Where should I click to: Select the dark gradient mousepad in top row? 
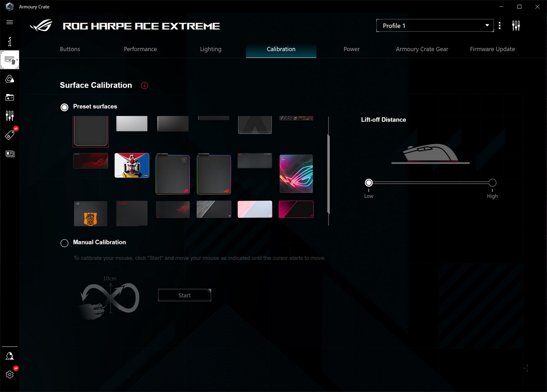coord(173,124)
